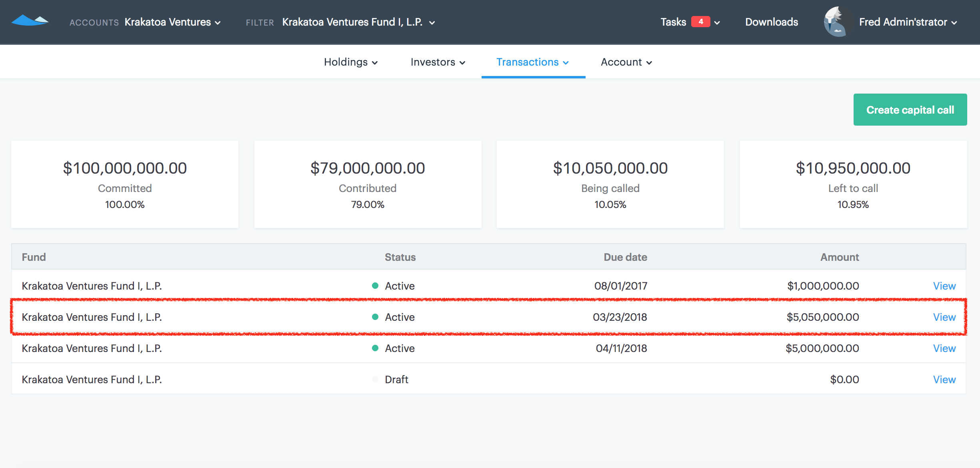Click the red Tasks count badge

pyautogui.click(x=700, y=22)
